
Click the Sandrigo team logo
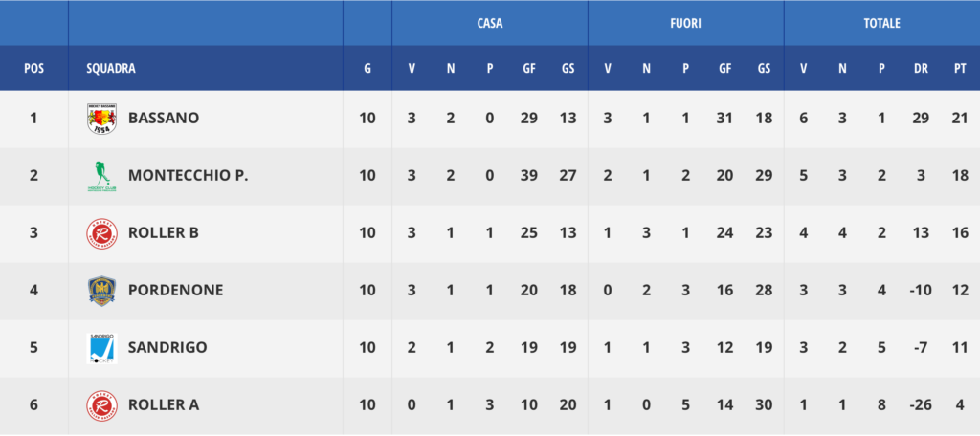101,348
